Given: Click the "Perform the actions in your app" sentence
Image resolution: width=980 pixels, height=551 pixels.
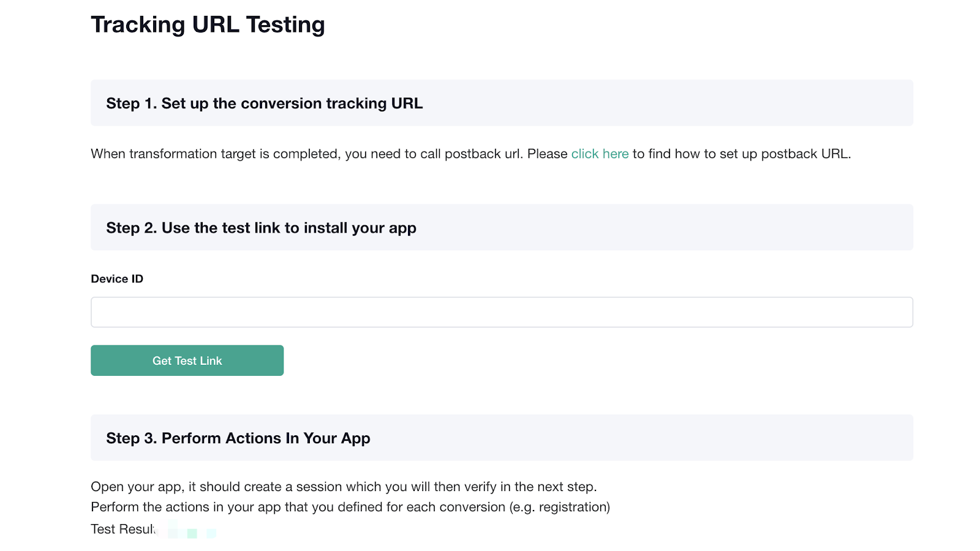Looking at the screenshot, I should pos(350,507).
